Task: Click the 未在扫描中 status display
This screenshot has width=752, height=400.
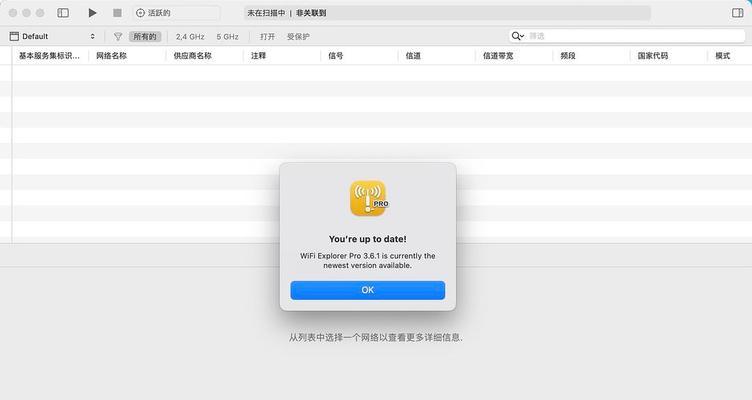Action: point(447,13)
